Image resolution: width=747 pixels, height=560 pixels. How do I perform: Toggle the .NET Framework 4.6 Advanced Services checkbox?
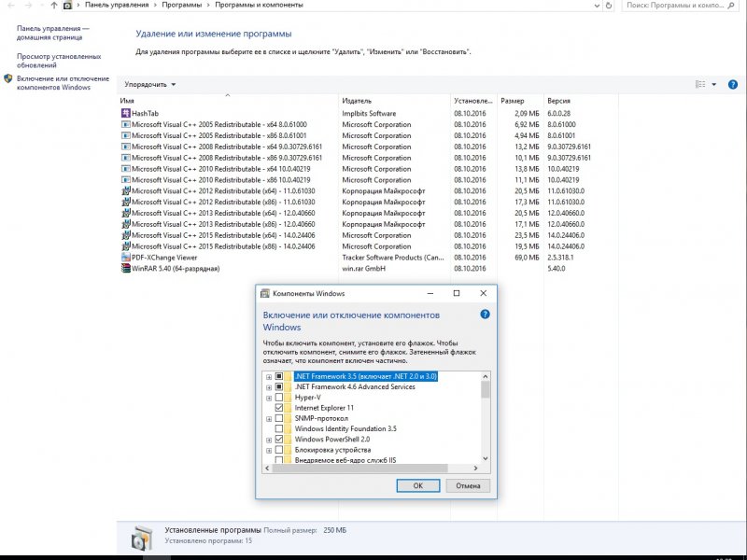pos(279,386)
